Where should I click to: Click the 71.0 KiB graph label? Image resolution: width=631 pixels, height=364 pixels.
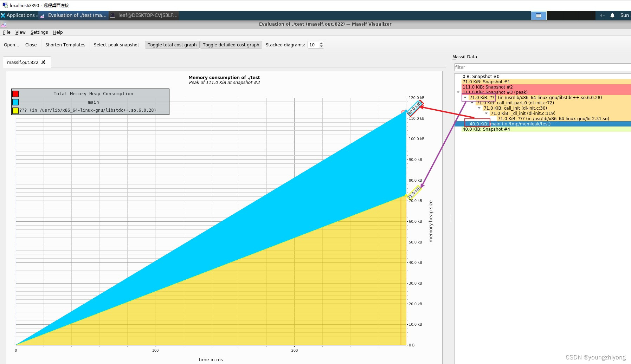pyautogui.click(x=414, y=193)
